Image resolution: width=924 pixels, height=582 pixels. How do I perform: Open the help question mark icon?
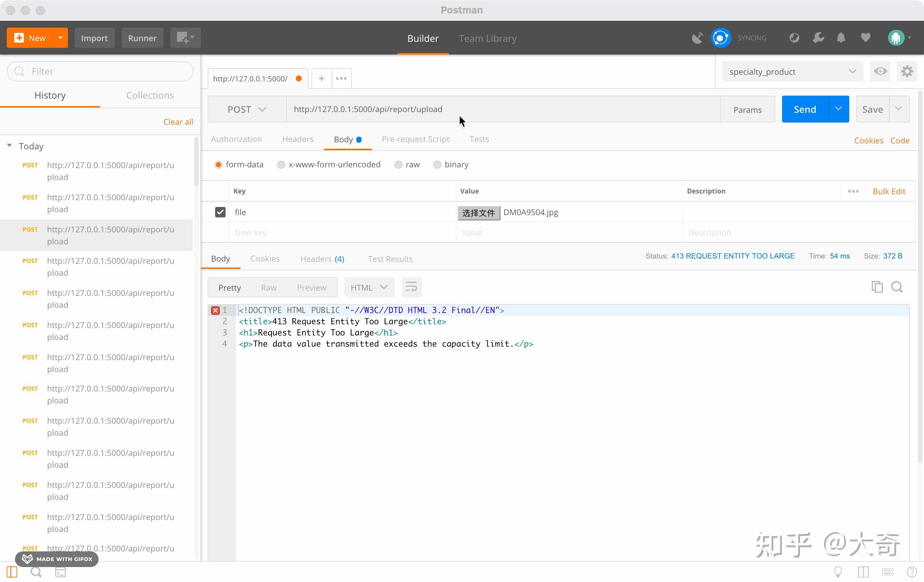tap(912, 572)
